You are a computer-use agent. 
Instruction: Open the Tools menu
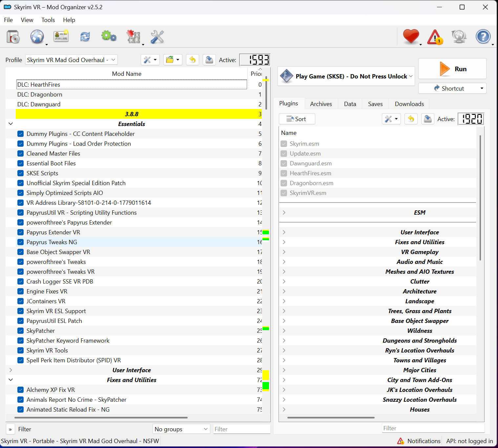point(48,20)
